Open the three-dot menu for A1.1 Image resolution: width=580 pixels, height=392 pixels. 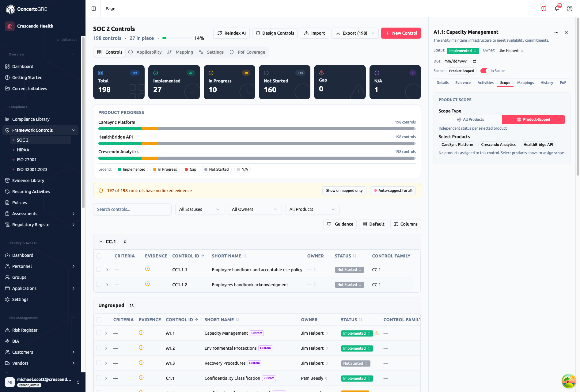(x=556, y=32)
